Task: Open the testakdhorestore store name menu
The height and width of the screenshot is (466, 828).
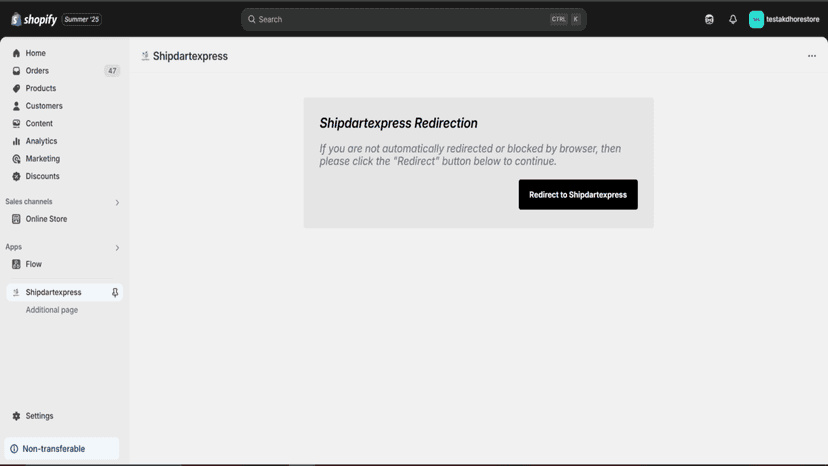Action: [793, 20]
